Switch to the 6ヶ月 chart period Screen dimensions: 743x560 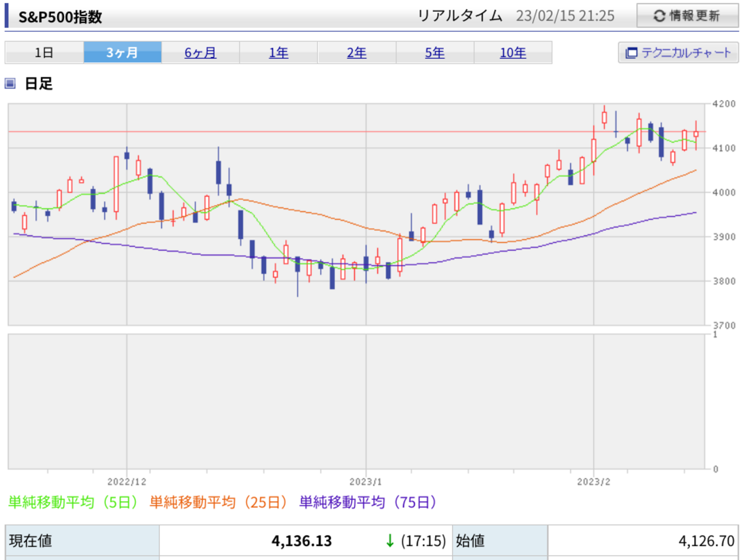(x=200, y=53)
